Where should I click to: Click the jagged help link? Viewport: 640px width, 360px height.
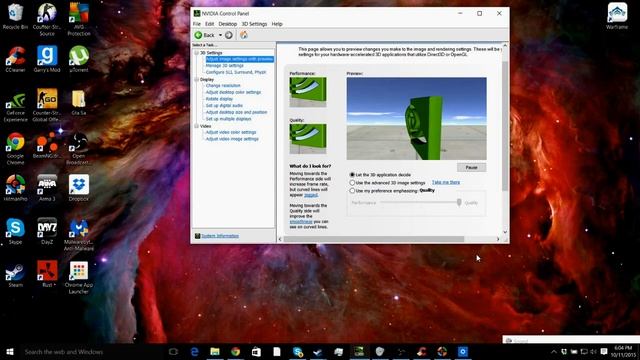311,195
